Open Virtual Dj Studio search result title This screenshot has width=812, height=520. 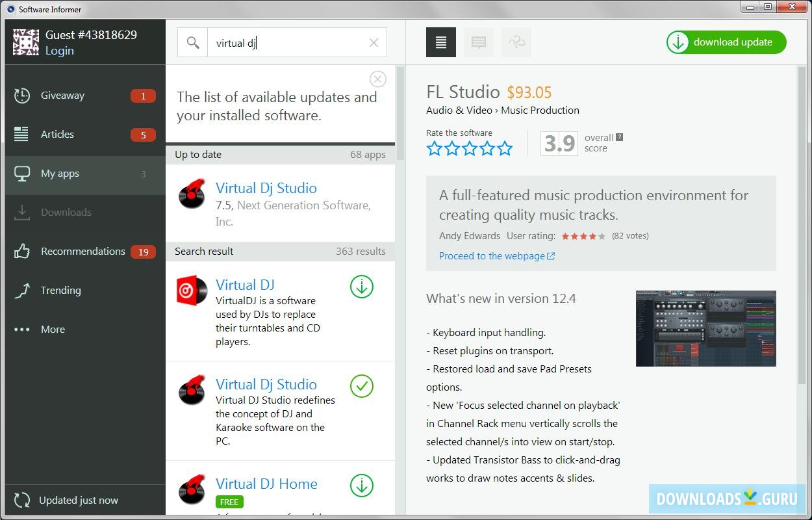click(x=266, y=384)
